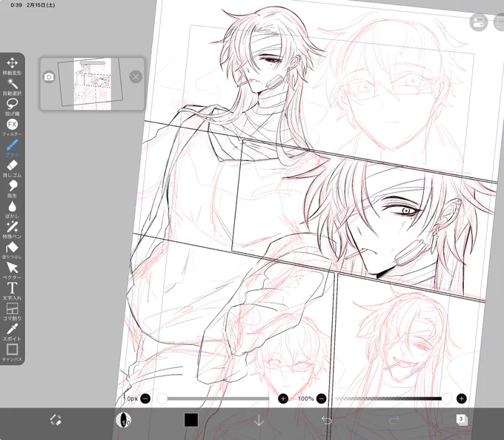Decrease opacity with minus button
Viewport: 504px width, 440px height.
[x=322, y=398]
